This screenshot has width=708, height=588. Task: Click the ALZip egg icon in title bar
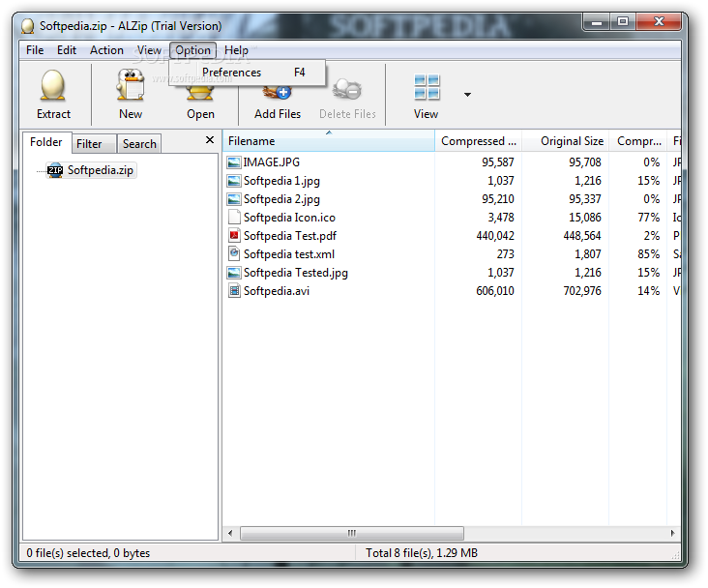(27, 26)
